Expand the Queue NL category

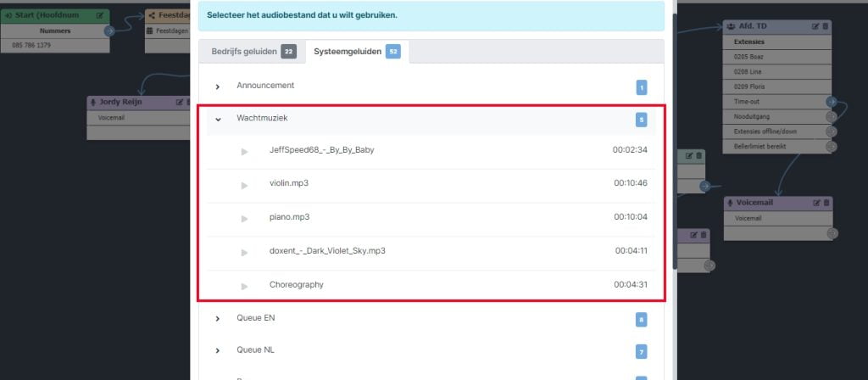218,350
